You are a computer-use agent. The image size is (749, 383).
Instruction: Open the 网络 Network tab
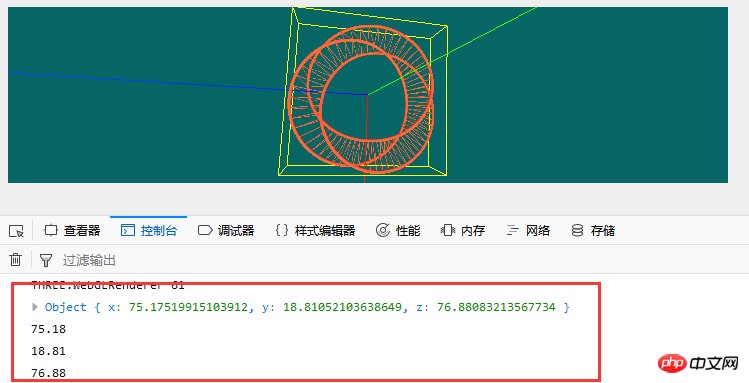[528, 231]
